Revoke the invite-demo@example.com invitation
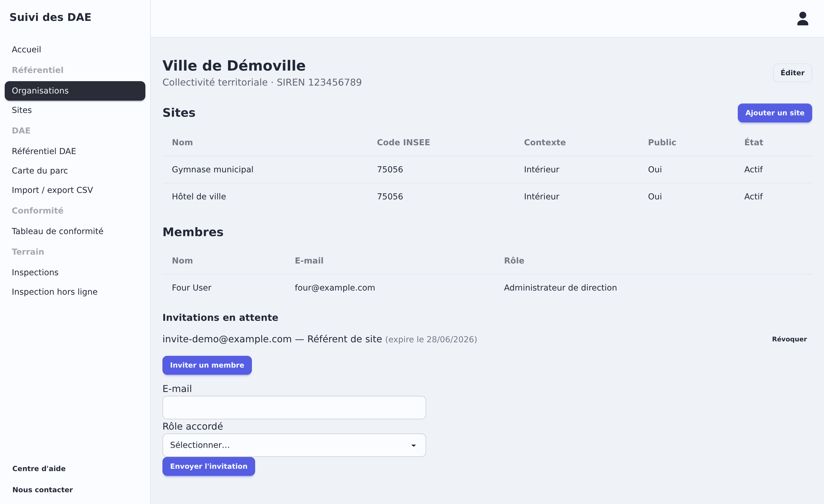The width and height of the screenshot is (824, 504). click(x=789, y=339)
